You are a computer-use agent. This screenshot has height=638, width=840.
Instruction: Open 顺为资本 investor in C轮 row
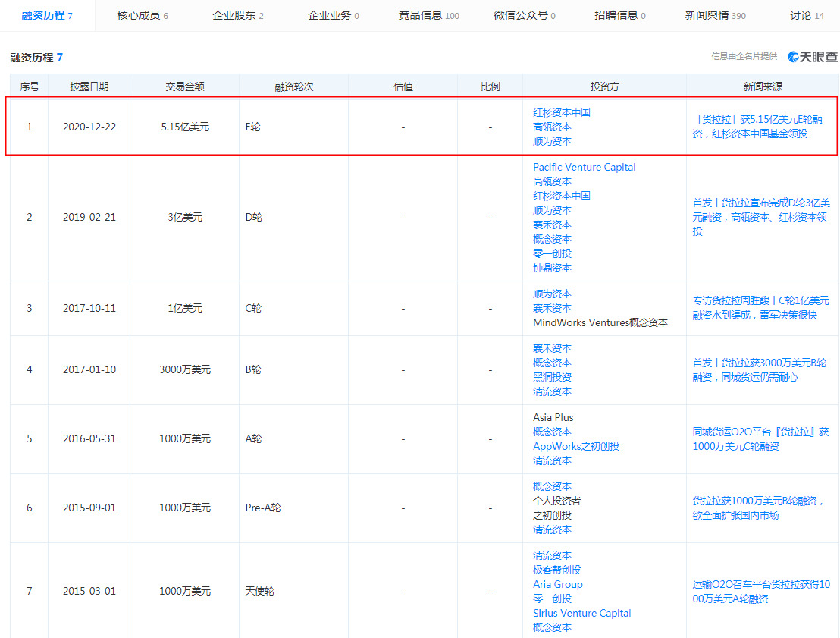point(552,294)
